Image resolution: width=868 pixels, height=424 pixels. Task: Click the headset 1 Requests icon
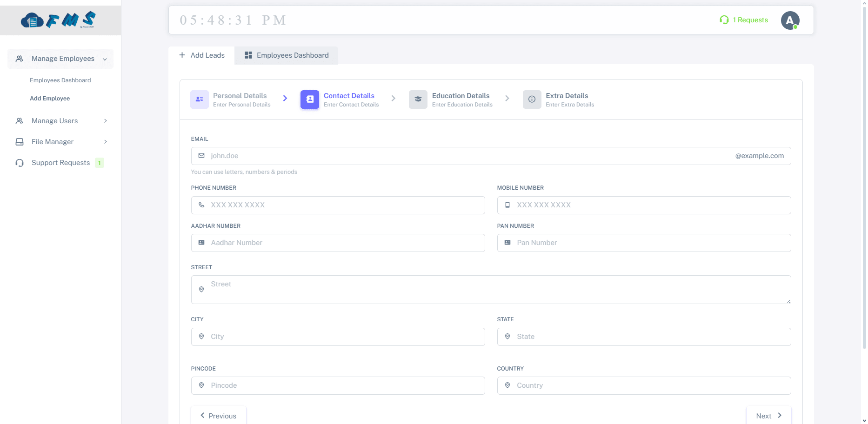(x=724, y=20)
